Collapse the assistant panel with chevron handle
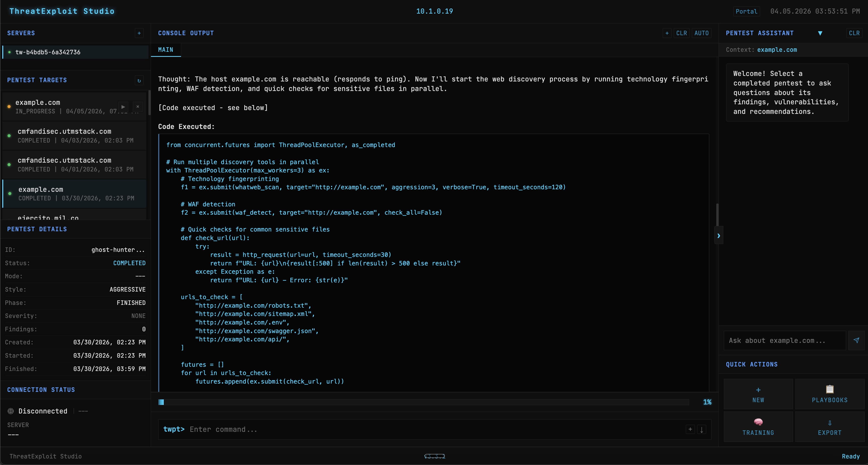The width and height of the screenshot is (868, 465). pyautogui.click(x=718, y=236)
